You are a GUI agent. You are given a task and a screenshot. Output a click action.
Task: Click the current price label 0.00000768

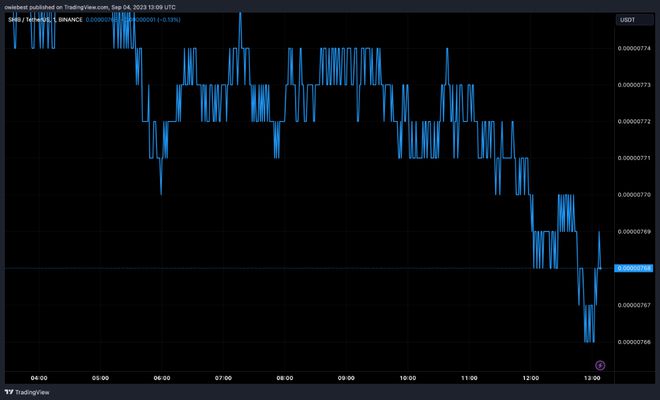coord(635,268)
